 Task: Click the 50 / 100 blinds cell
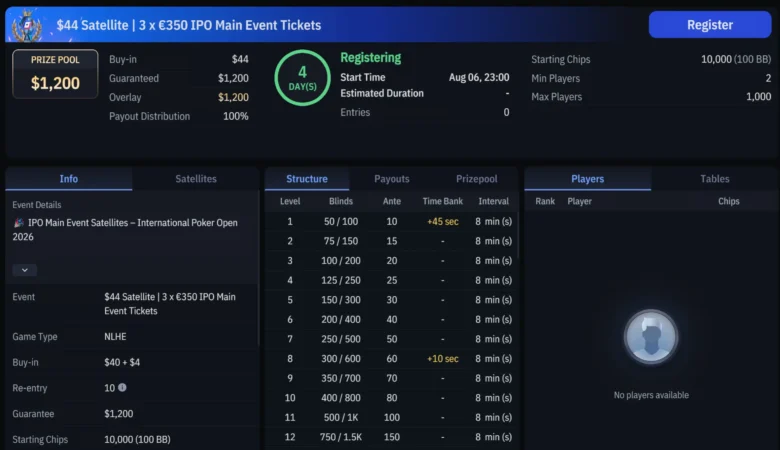(x=341, y=222)
